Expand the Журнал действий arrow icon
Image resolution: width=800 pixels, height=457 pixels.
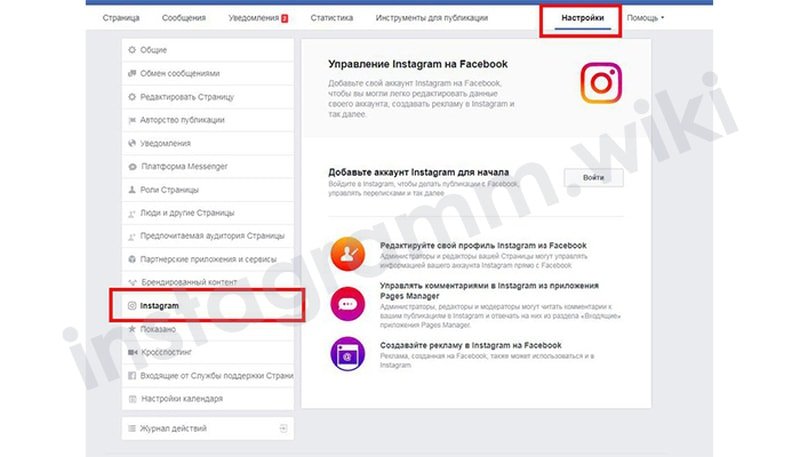pyautogui.click(x=283, y=428)
